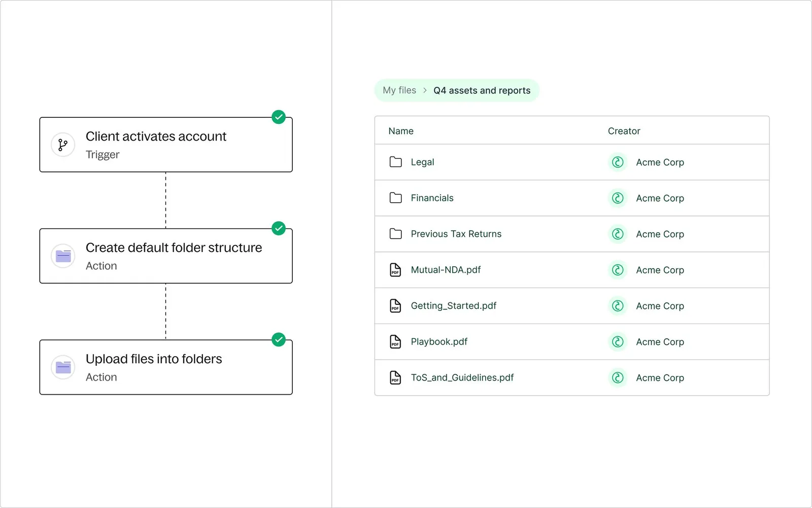Click the folder icon in Create default folder structure

click(63, 256)
